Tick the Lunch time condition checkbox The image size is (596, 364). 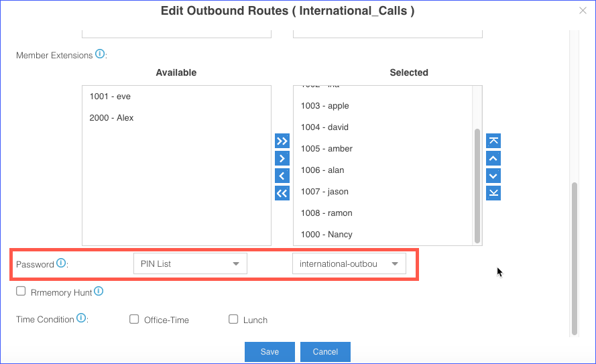233,320
